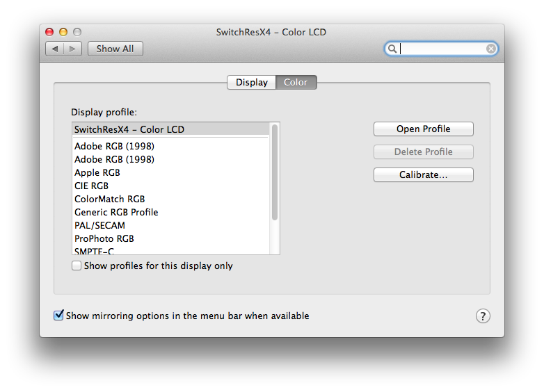Select the Color tab

[296, 82]
